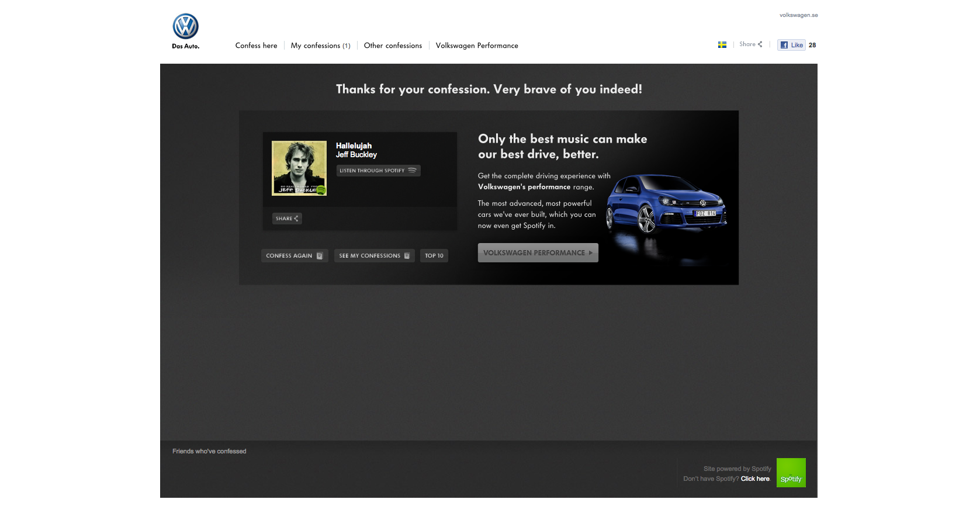The height and width of the screenshot is (520, 980).
Task: Click the Hallelujah song title
Action: coord(354,146)
